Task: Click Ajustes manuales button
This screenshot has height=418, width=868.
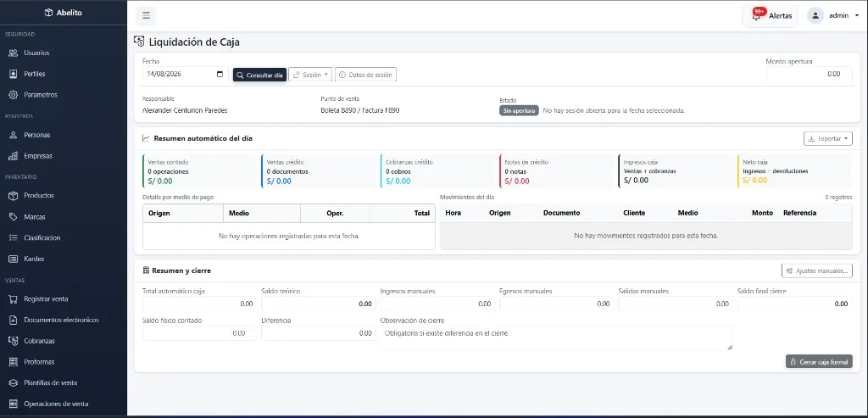Action: pyautogui.click(x=817, y=270)
